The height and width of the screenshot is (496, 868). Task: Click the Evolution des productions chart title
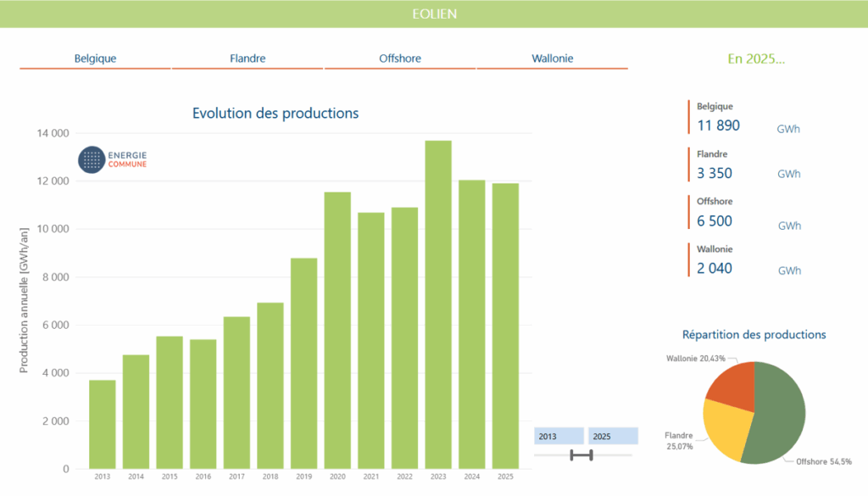[275, 114]
